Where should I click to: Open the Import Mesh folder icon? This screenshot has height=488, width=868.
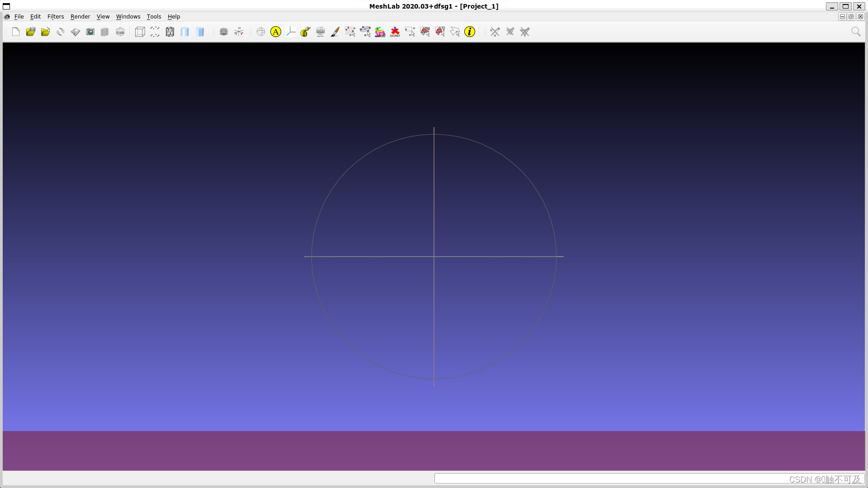click(x=46, y=32)
